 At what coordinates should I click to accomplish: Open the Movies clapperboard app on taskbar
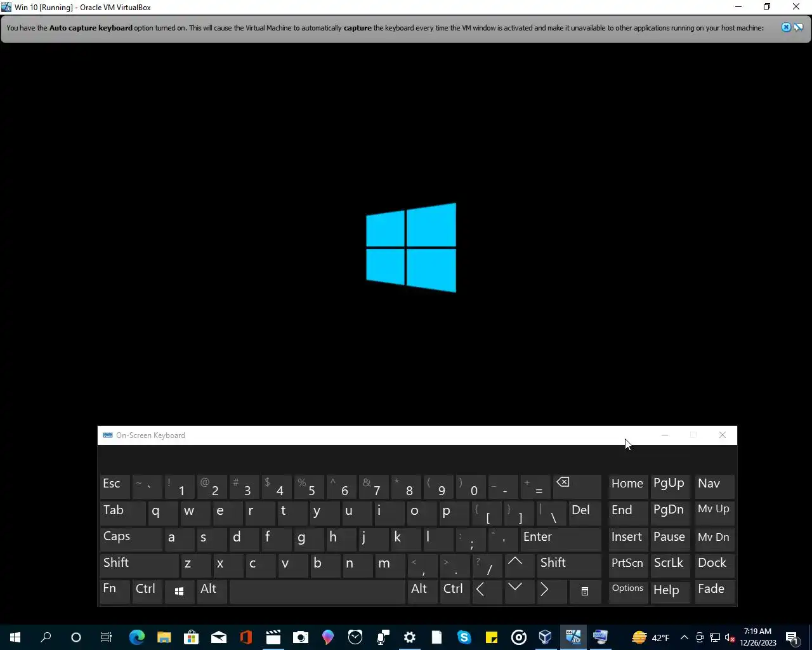point(273,637)
